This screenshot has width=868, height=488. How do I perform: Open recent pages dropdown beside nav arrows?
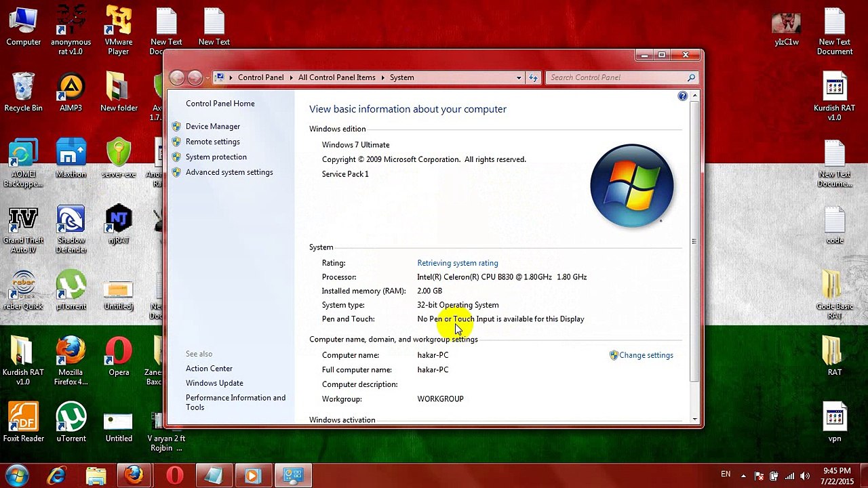(x=207, y=78)
